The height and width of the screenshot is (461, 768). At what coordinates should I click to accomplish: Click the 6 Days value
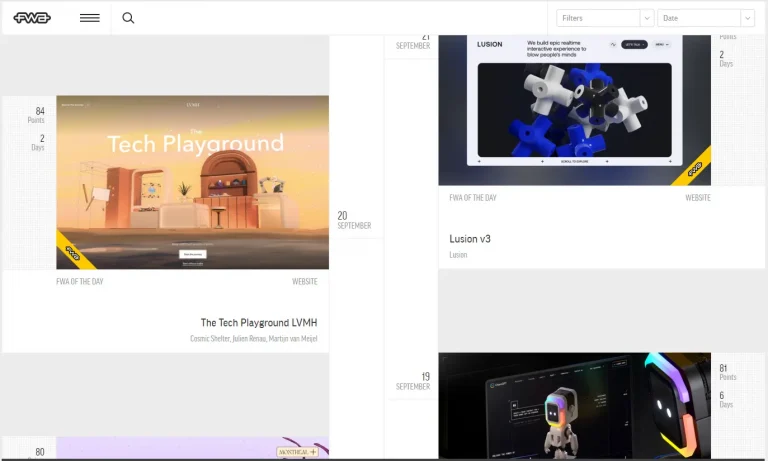726,400
